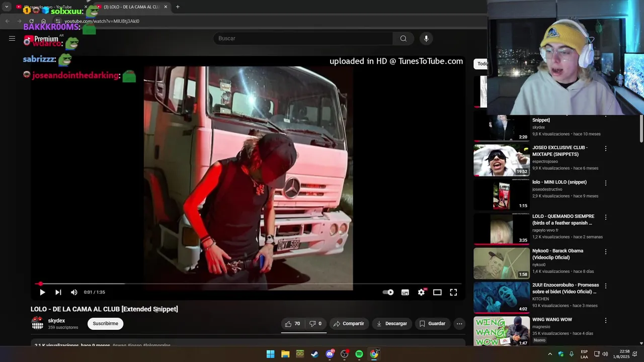Open options menu for LOLO - QUEMANDO SIEMPRE

[606, 217]
